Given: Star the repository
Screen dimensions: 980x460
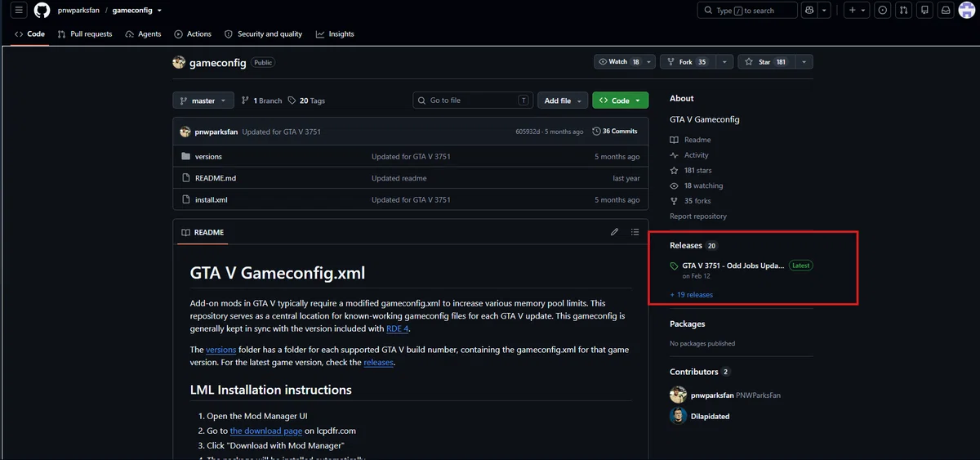Looking at the screenshot, I should pyautogui.click(x=764, y=61).
